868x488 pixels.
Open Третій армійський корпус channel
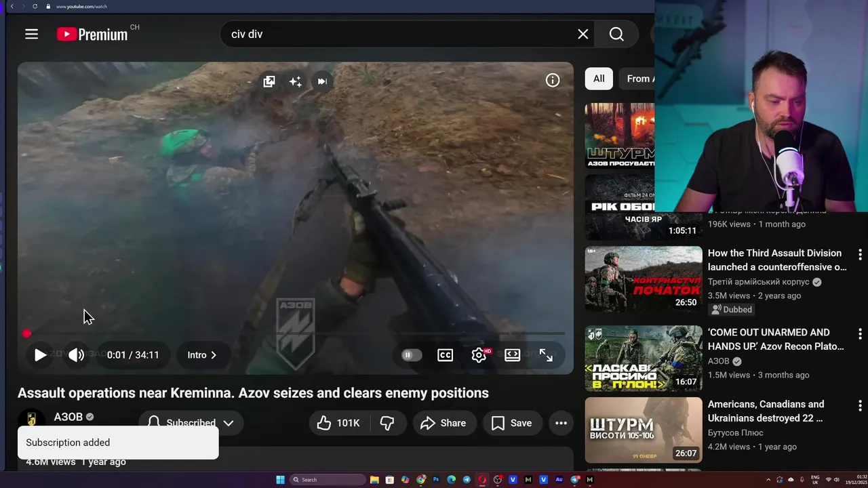tap(759, 282)
